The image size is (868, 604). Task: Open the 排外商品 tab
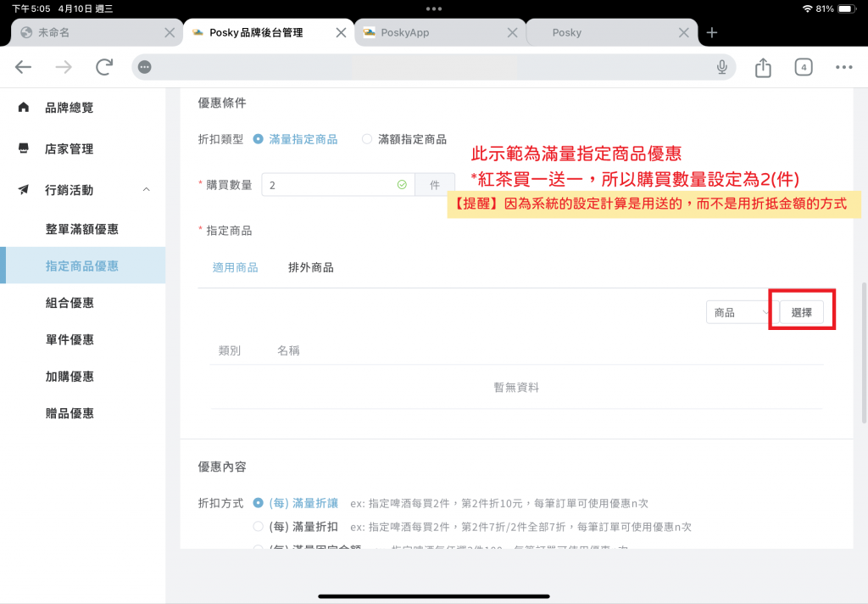311,268
